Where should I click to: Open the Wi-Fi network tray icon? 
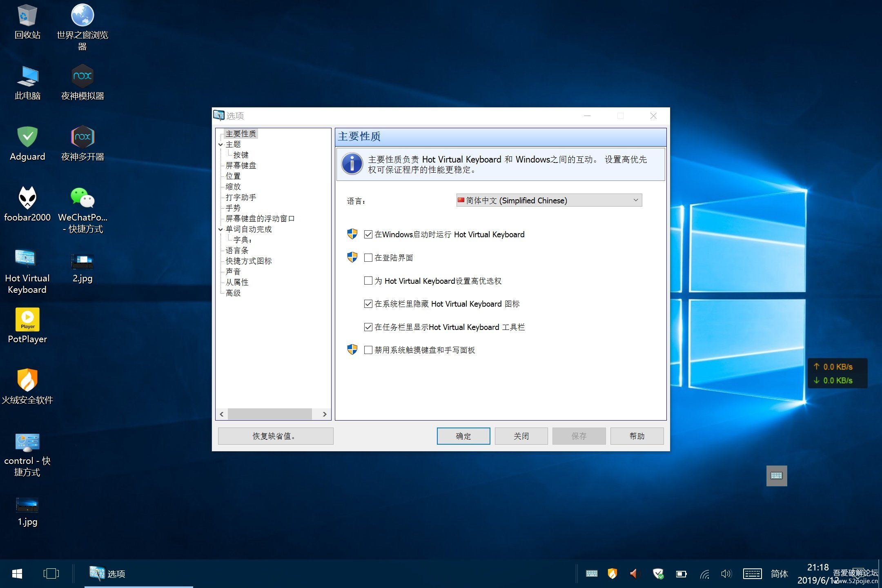pyautogui.click(x=705, y=574)
